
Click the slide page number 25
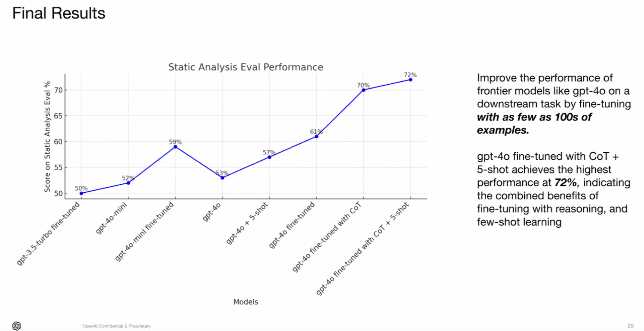[x=630, y=326]
